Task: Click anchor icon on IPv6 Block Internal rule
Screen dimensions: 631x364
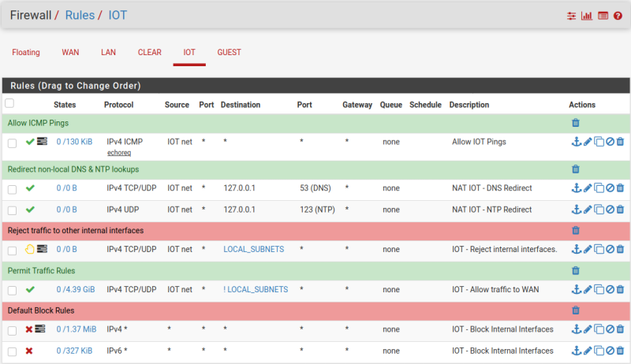Action: [x=577, y=351]
